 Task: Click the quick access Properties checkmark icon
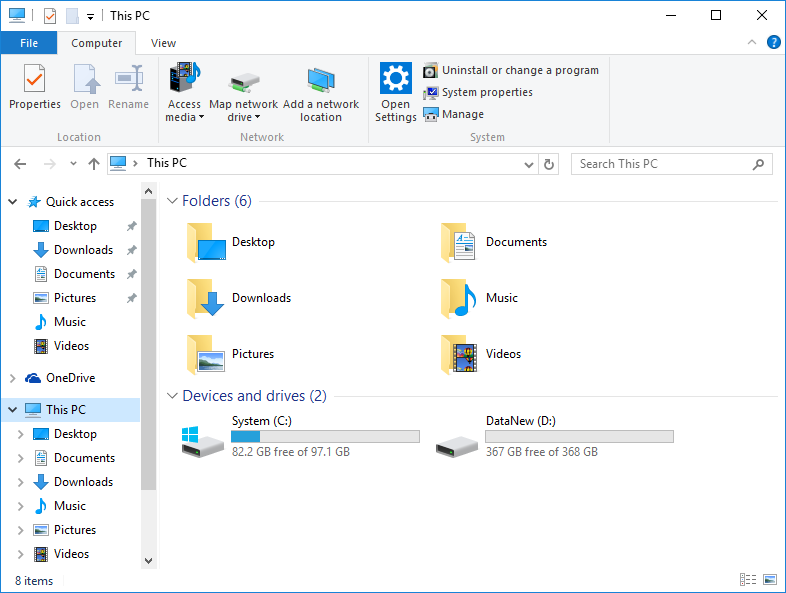click(x=50, y=16)
